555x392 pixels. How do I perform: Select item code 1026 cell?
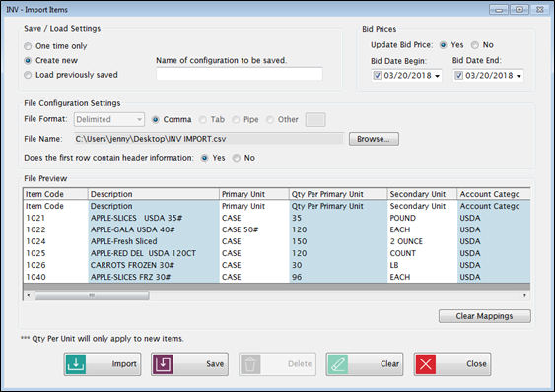[x=55, y=265]
